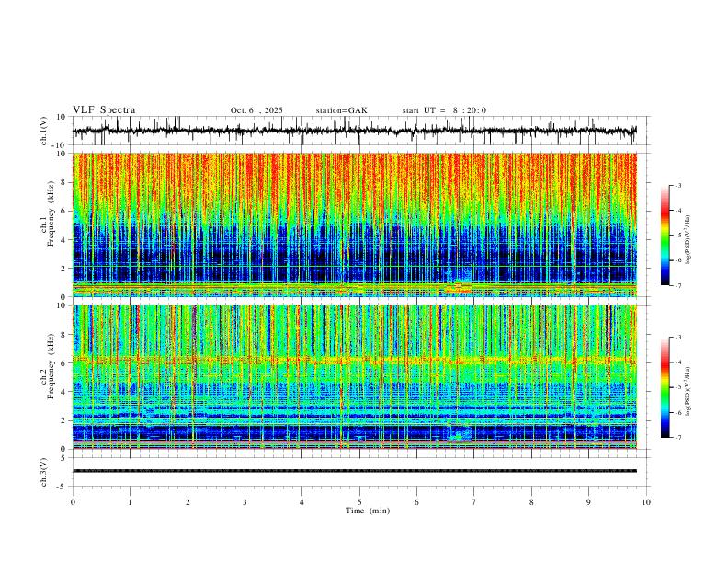The image size is (728, 563).
Task: Click the upper colorbar's "-7" tick label
Action: click(x=677, y=285)
